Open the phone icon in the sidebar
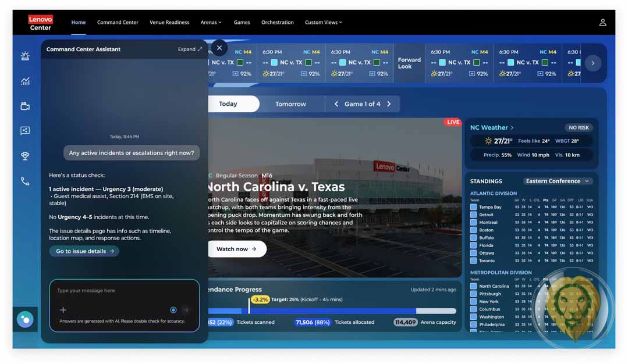This screenshot has width=628, height=364. 25,181
